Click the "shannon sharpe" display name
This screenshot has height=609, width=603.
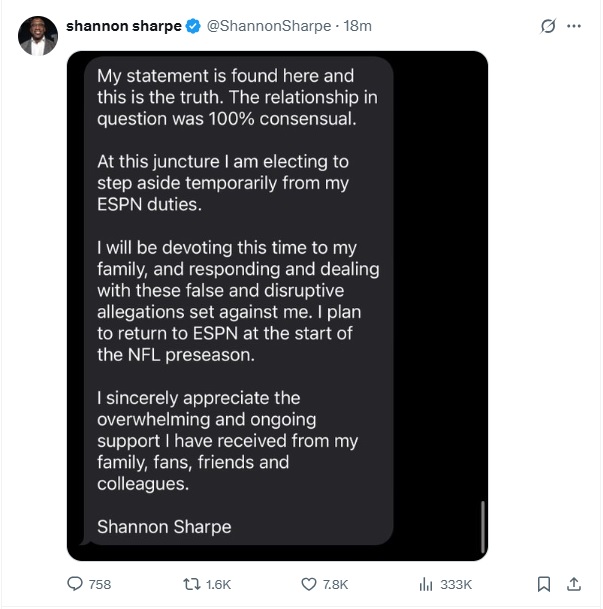coord(122,26)
